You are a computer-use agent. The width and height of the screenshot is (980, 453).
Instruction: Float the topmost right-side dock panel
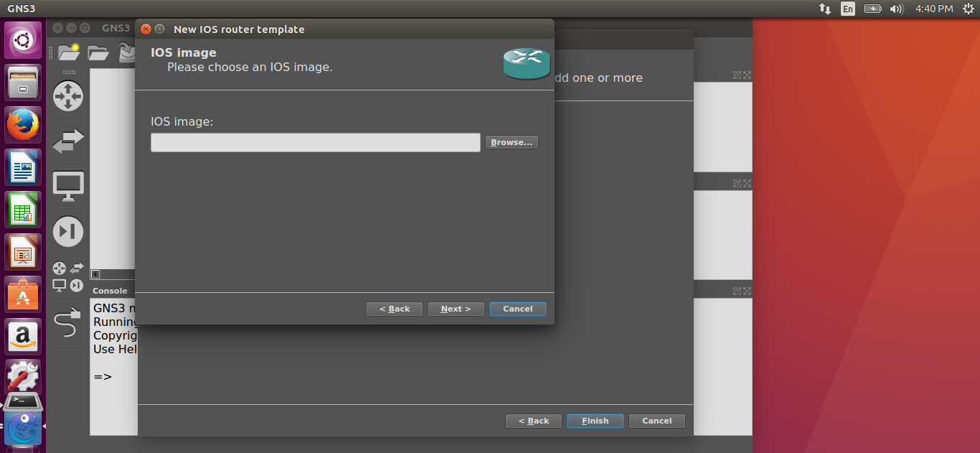coord(737,75)
